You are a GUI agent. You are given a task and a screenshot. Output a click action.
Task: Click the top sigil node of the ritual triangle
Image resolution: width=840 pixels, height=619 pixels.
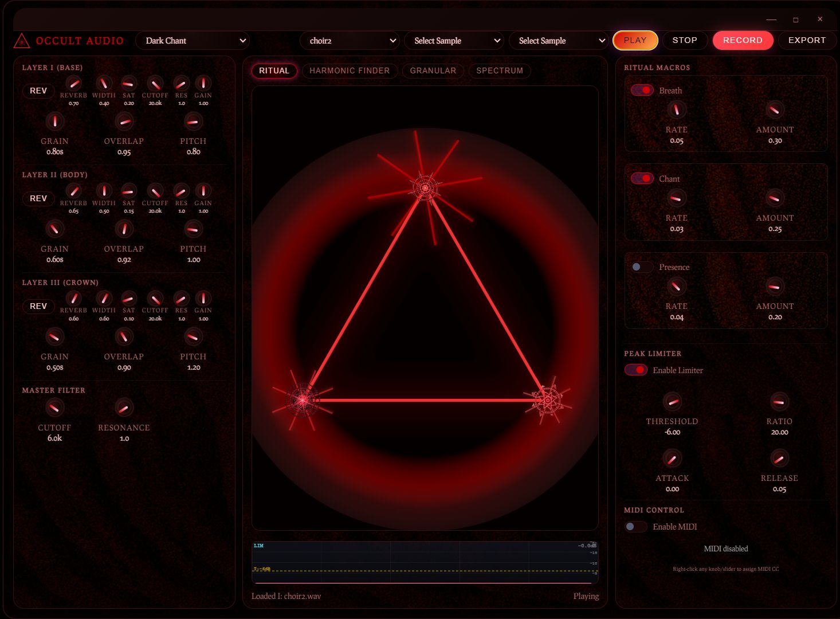425,187
